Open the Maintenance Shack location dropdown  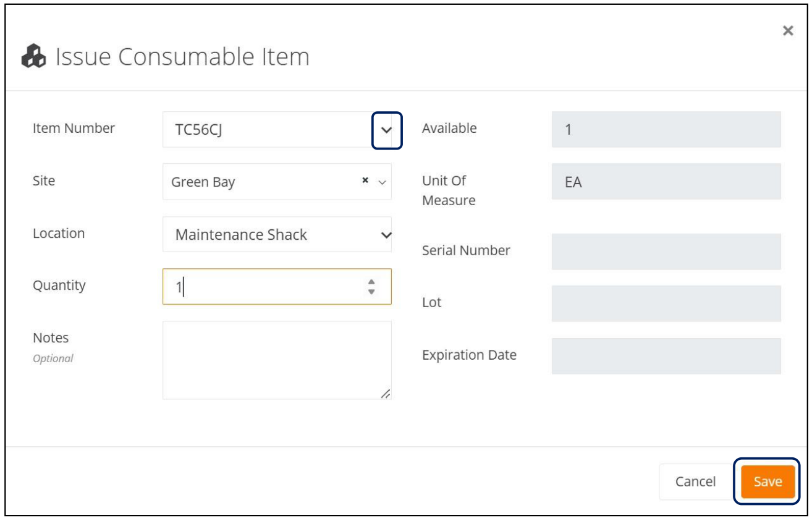tap(277, 234)
